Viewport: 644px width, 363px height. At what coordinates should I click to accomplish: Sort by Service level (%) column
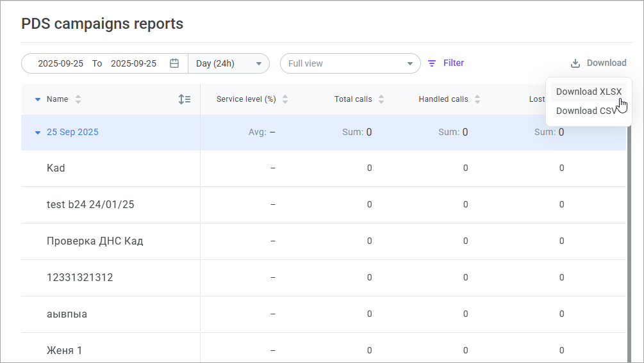click(x=285, y=99)
